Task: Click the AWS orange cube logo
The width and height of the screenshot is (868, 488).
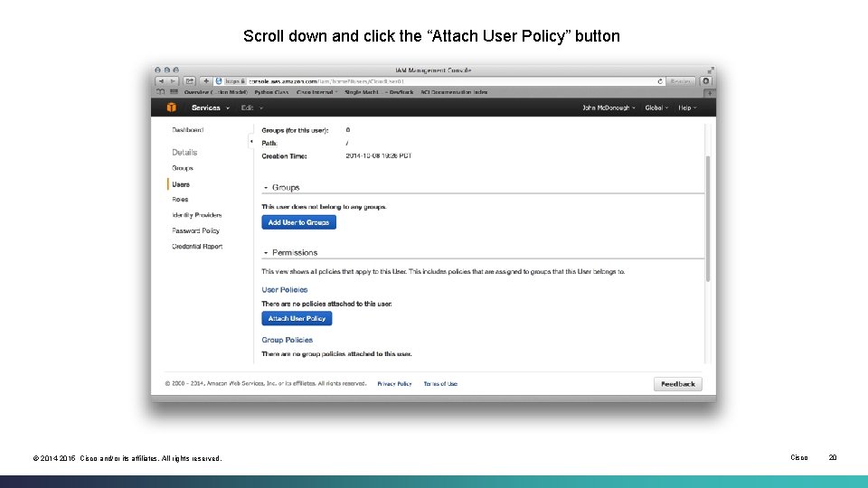Action: (x=172, y=108)
